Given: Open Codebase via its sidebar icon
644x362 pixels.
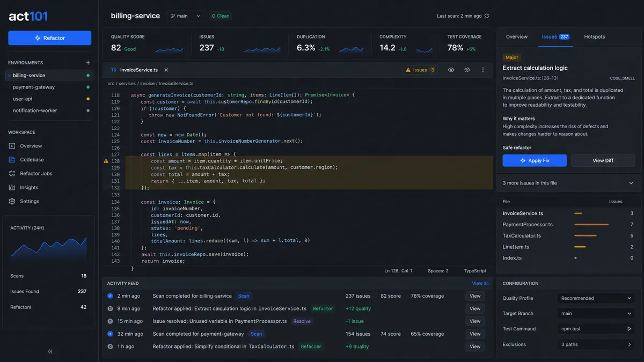Looking at the screenshot, I should pos(12,160).
